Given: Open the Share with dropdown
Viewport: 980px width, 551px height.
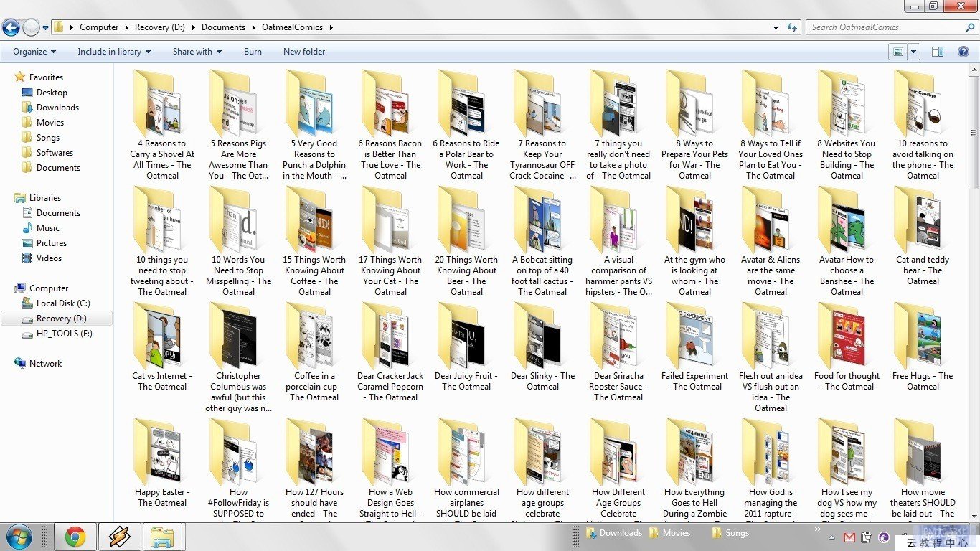Looking at the screenshot, I should tap(197, 52).
